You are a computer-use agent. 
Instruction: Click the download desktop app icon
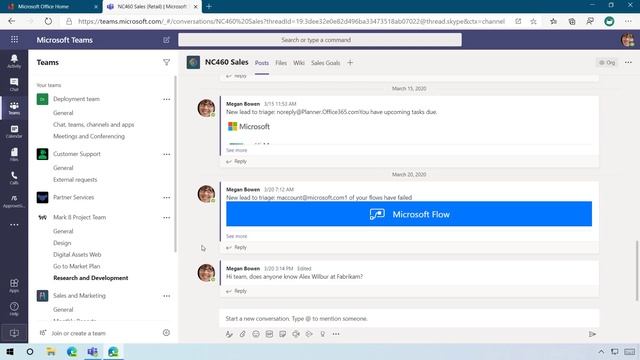pos(14,333)
